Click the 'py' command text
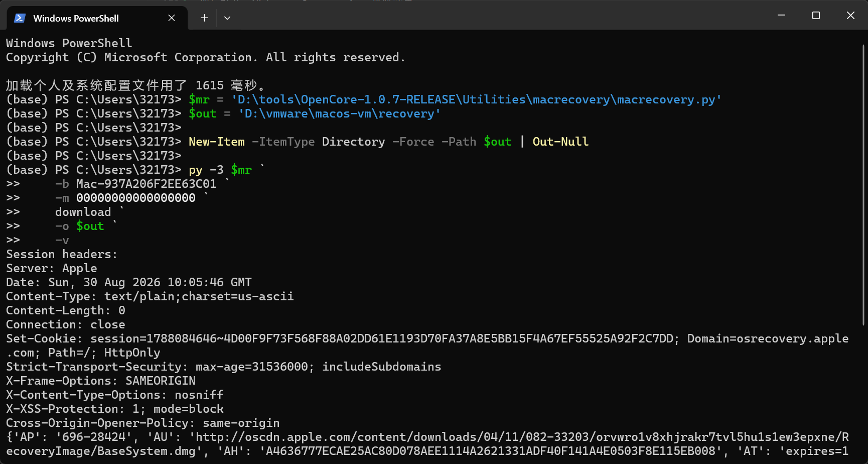The height and width of the screenshot is (464, 868). (x=196, y=170)
